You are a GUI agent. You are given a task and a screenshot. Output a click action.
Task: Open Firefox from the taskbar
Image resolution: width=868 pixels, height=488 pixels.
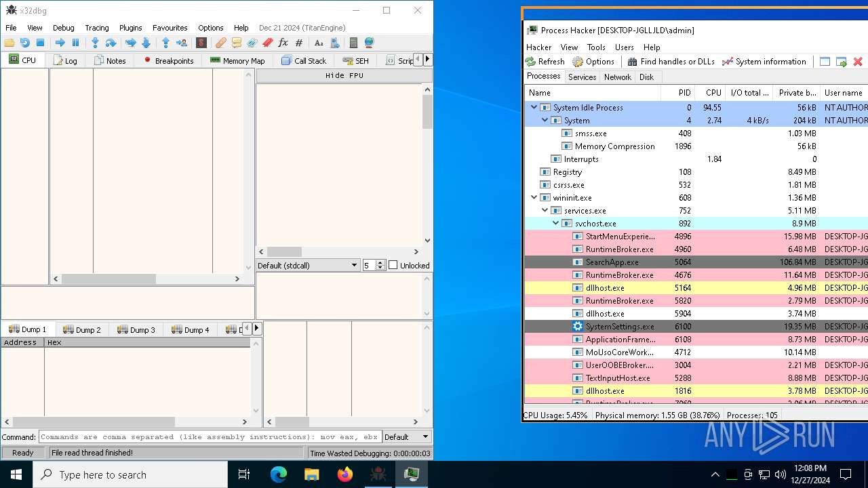point(345,474)
